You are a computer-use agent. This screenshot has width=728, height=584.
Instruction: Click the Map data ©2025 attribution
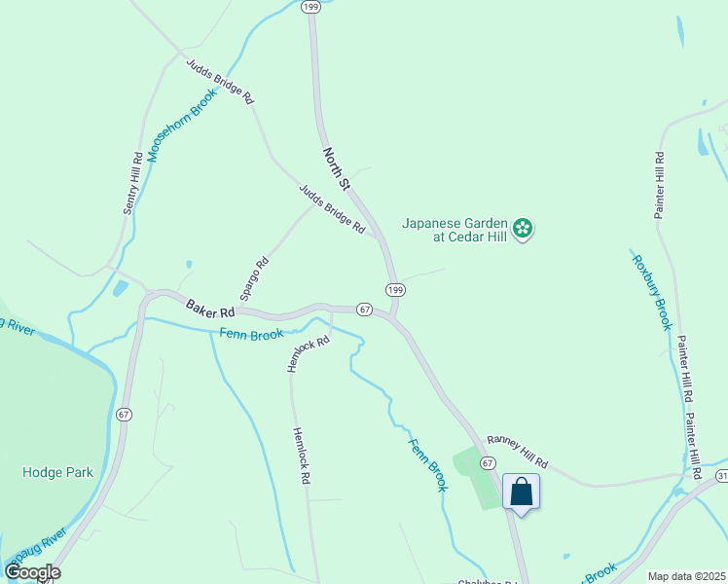[687, 576]
